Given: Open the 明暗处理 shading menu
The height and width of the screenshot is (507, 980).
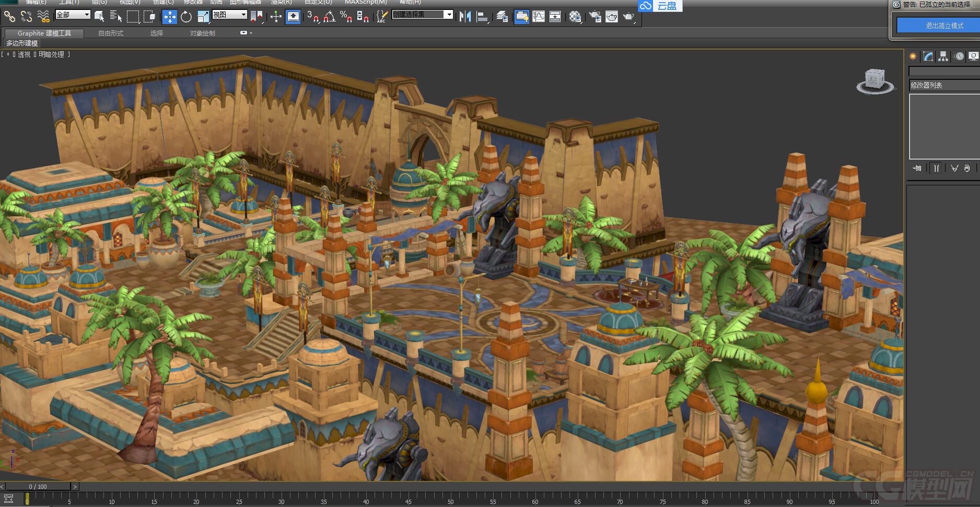Looking at the screenshot, I should [51, 54].
